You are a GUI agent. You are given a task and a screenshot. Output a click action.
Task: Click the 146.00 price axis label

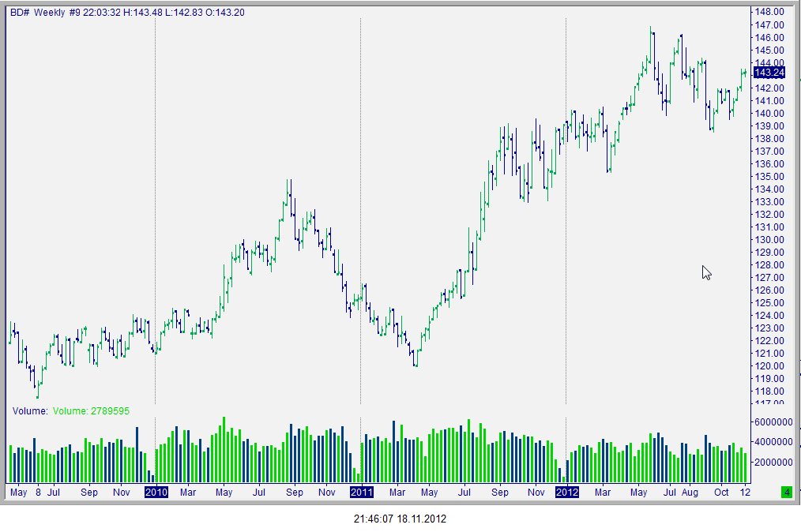point(769,37)
